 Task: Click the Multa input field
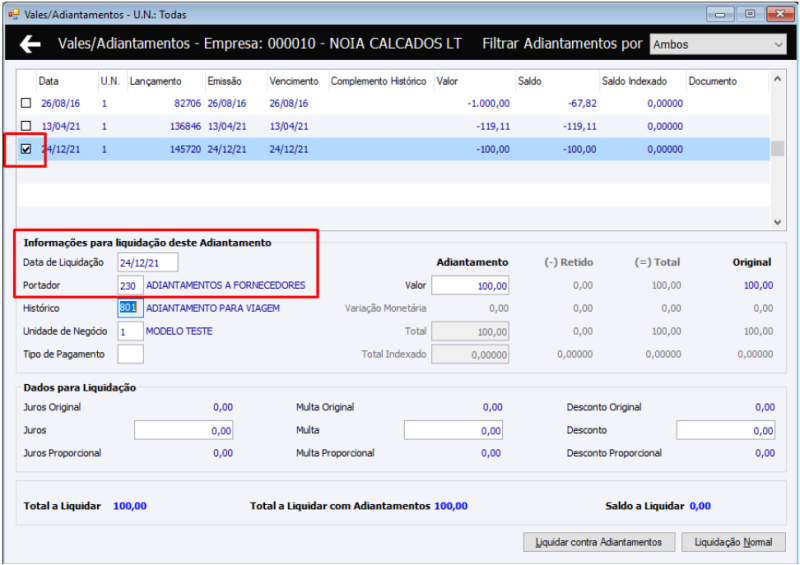click(453, 430)
